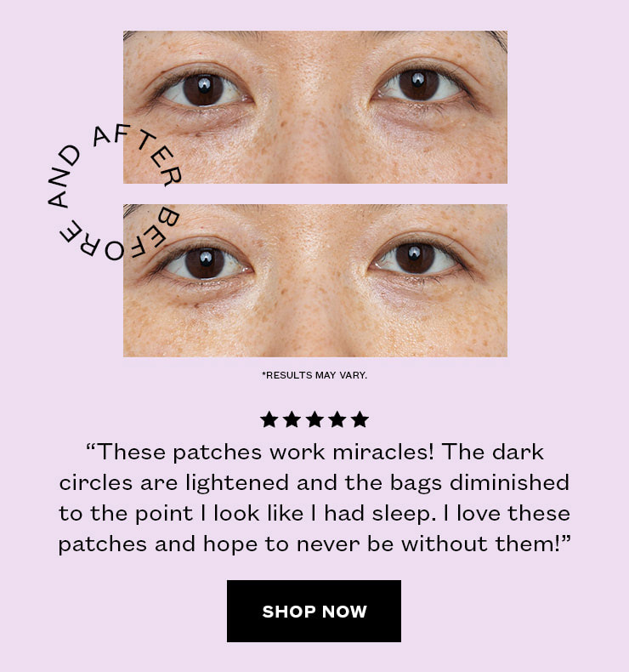Click the right eye in the top photo
Image resolution: width=629 pixels, height=672 pixels.
[x=419, y=85]
